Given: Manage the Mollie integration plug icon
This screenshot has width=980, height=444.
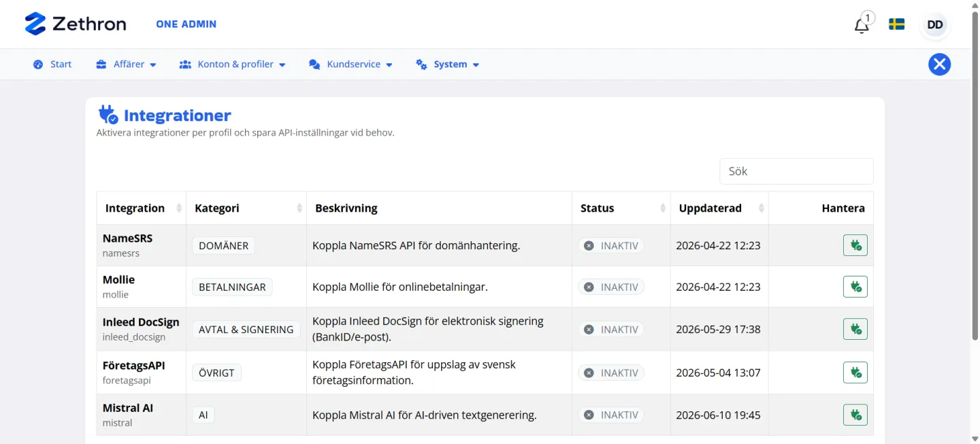Looking at the screenshot, I should point(855,287).
